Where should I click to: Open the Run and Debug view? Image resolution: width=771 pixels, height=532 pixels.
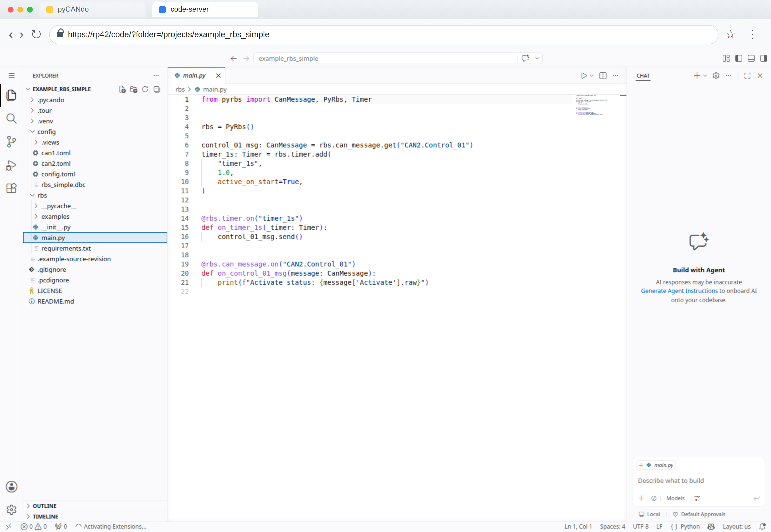click(x=11, y=165)
